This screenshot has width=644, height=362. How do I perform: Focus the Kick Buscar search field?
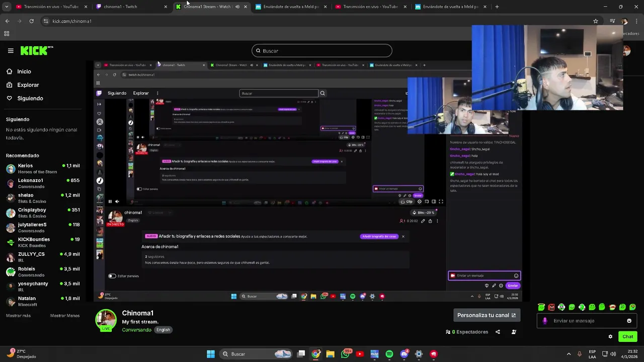[321, 51]
